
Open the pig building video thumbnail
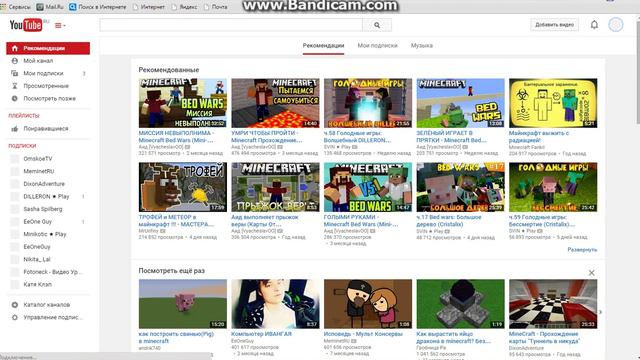[182, 304]
